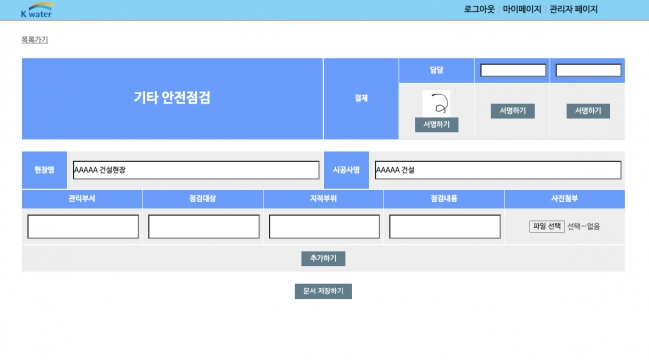Add a row with 추가하기
This screenshot has width=649, height=360.
[x=323, y=259]
